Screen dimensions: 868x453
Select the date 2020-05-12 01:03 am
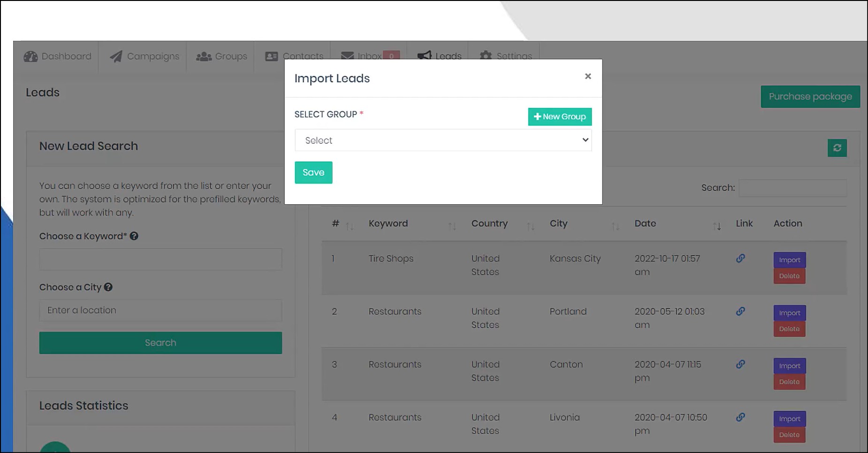(x=670, y=318)
